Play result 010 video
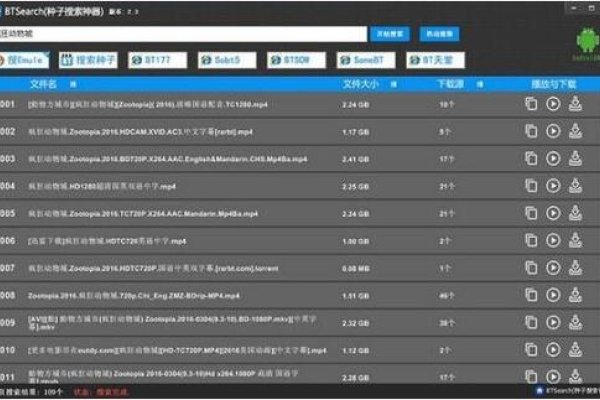The height and width of the screenshot is (400, 600). [553, 351]
